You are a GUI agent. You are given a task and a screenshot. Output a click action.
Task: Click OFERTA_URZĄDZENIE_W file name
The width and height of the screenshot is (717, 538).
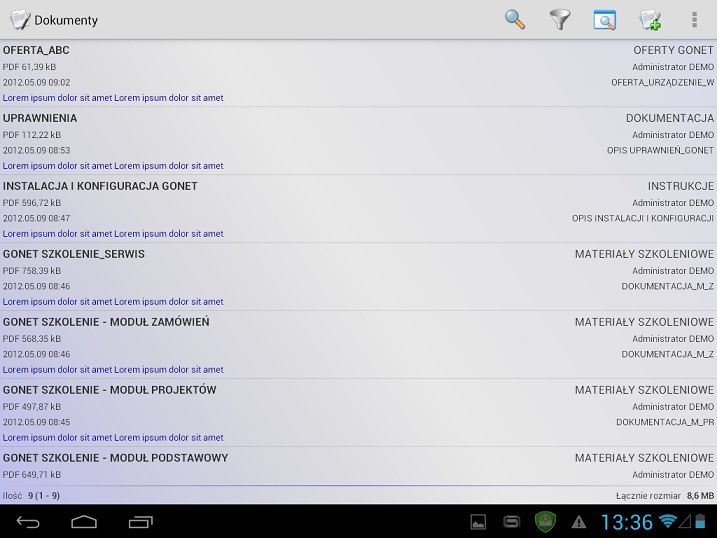click(663, 82)
